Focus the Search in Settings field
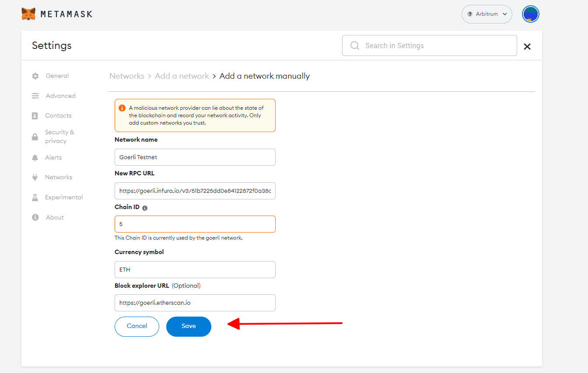Image resolution: width=588 pixels, height=373 pixels. [x=430, y=45]
